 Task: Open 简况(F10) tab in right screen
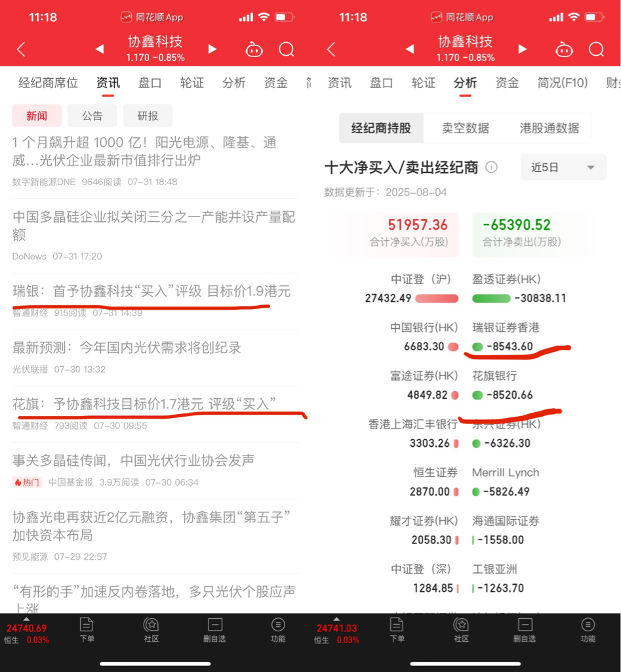pos(563,83)
